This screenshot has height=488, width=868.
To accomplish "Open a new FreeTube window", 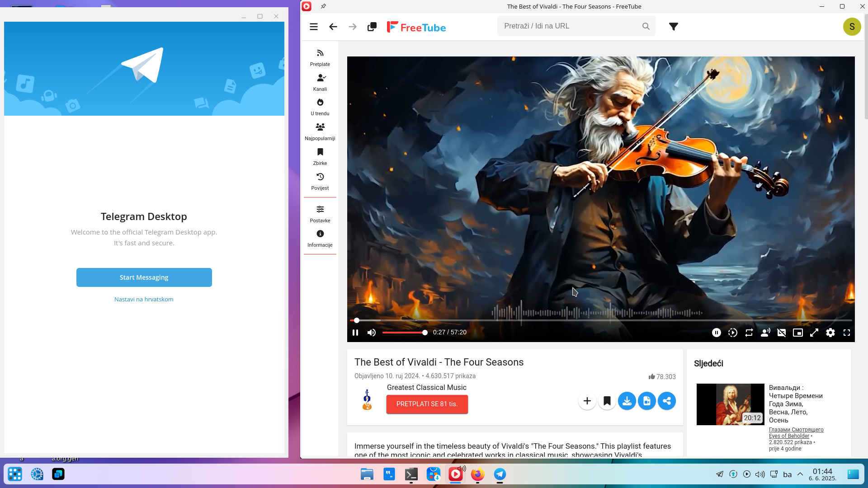I will pyautogui.click(x=372, y=27).
